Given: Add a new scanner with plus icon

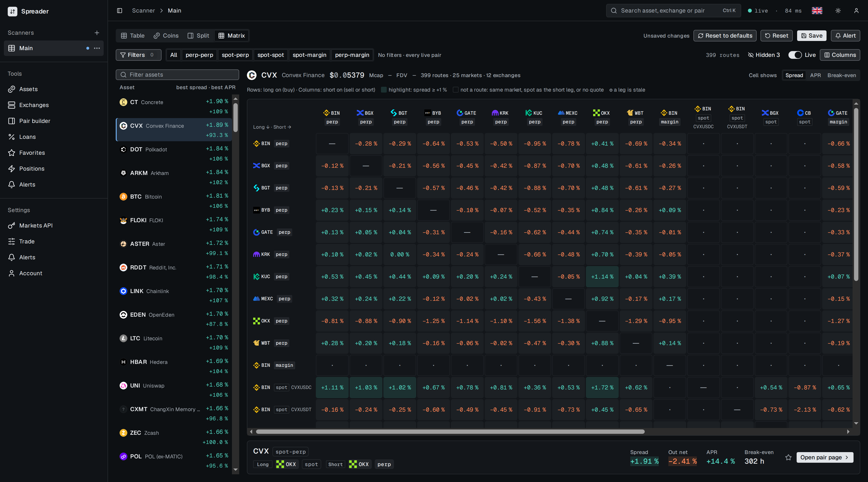Looking at the screenshot, I should [x=97, y=33].
